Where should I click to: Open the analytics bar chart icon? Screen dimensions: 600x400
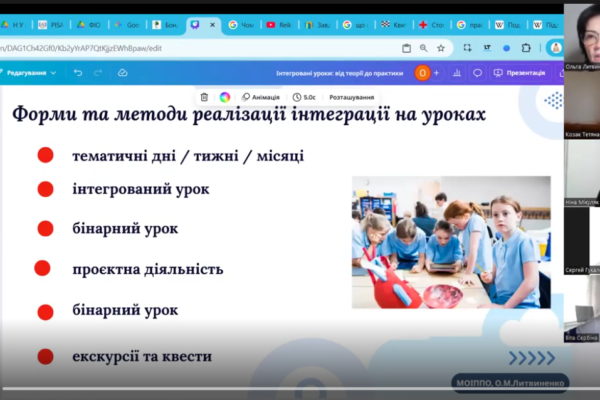click(x=456, y=73)
